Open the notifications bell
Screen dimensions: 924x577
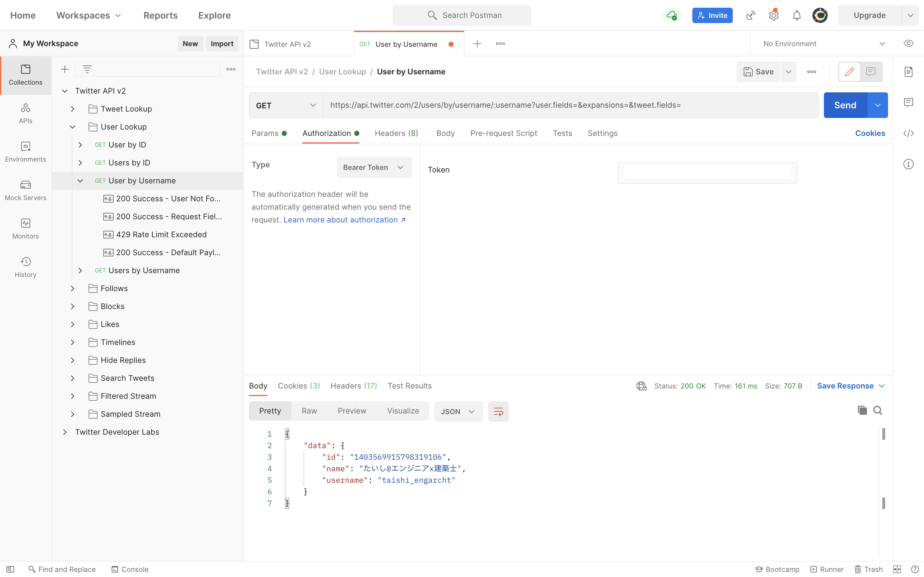coord(797,15)
